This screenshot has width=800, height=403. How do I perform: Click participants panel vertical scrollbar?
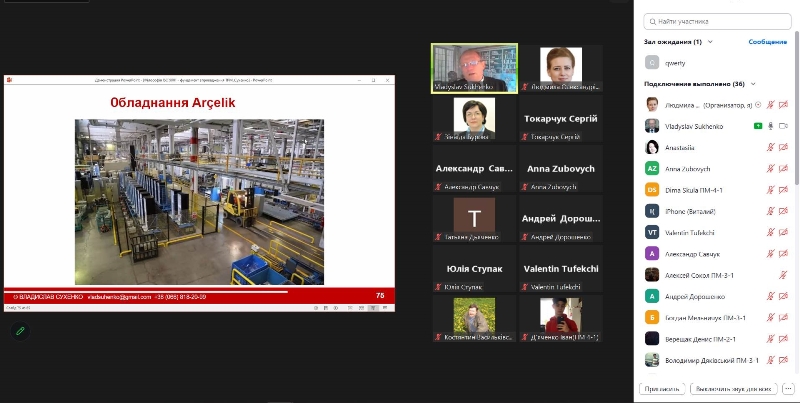[797, 107]
